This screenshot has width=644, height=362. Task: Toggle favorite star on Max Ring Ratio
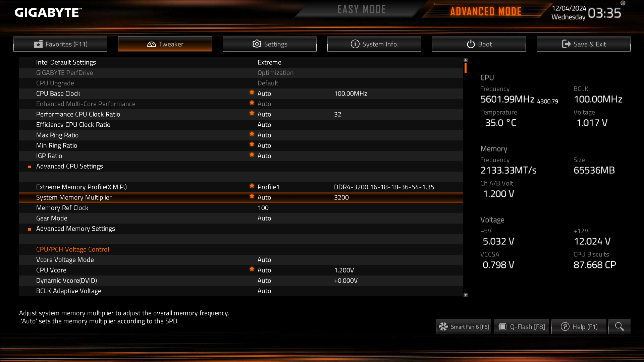(252, 134)
